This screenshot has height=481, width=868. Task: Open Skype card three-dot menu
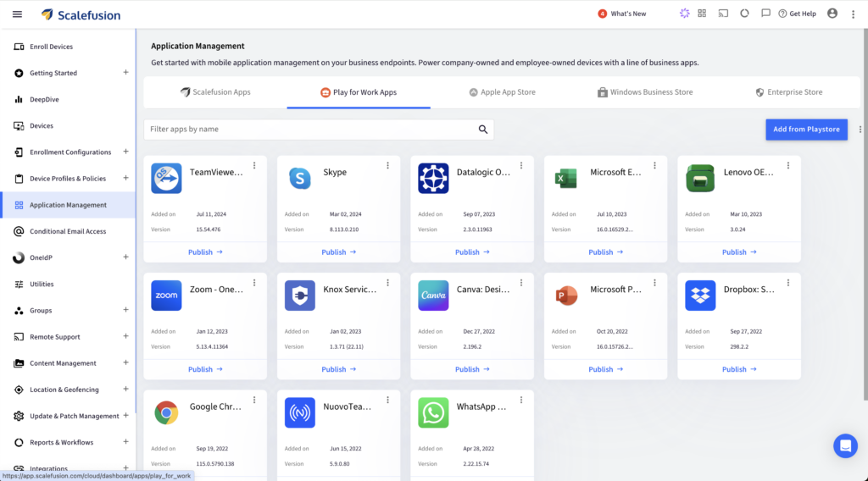point(388,165)
